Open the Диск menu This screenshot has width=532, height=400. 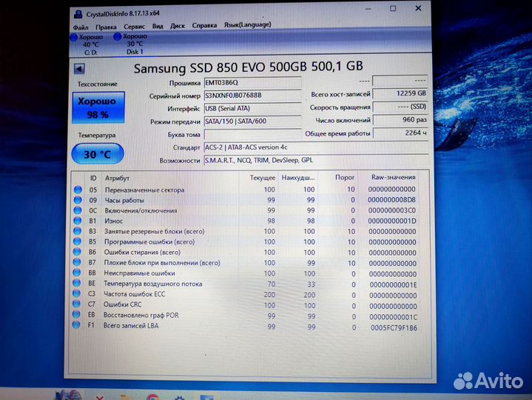(x=178, y=26)
